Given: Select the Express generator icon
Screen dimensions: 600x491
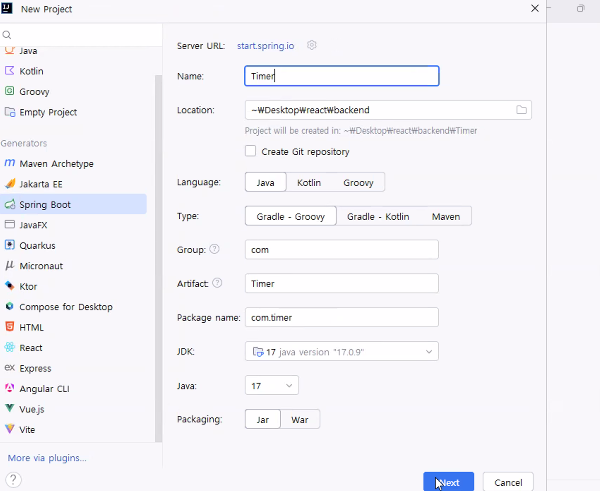Looking at the screenshot, I should (x=10, y=368).
